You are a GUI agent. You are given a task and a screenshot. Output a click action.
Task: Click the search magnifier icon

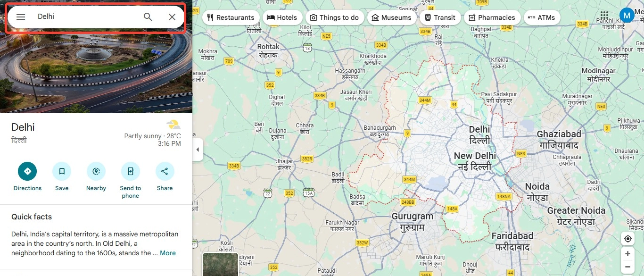pos(148,17)
